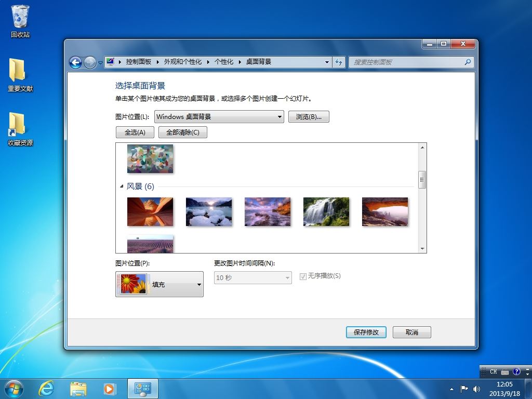Image resolution: width=532 pixels, height=399 pixels.
Task: Click the search magnifier icon
Action: click(468, 62)
